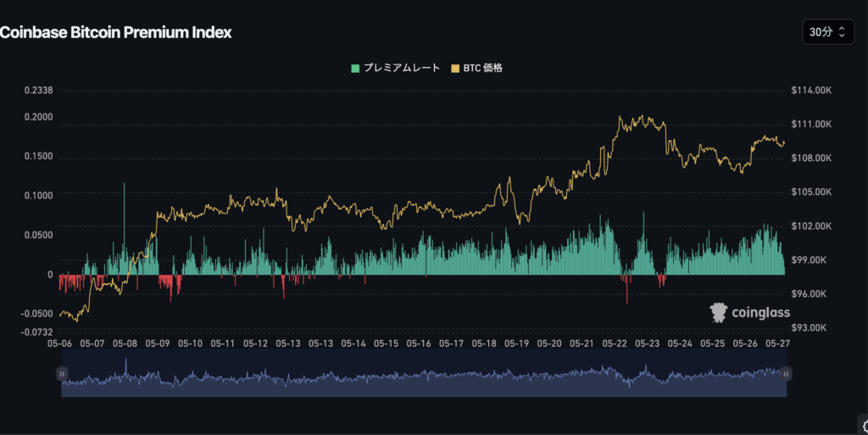Open the 30分 interval dropdown
The height and width of the screenshot is (435, 868).
[828, 32]
